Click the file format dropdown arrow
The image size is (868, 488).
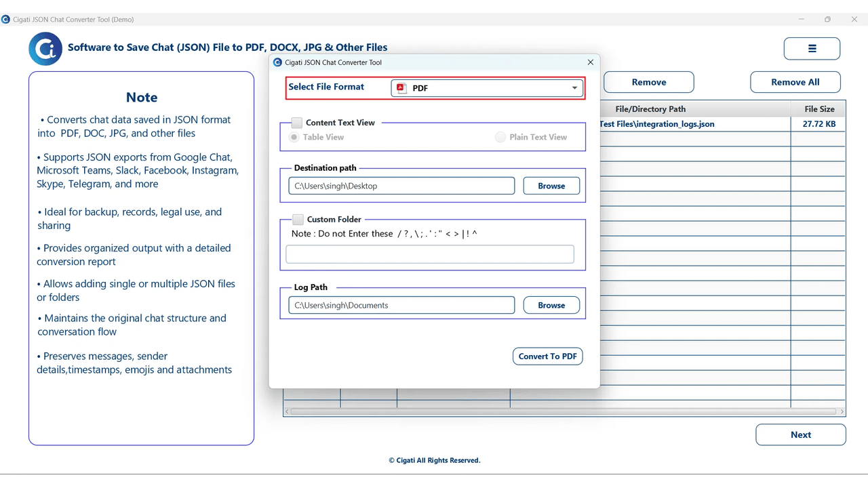574,88
